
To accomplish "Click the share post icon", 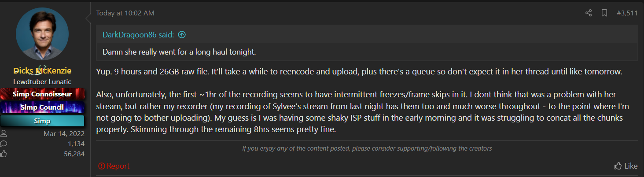I will pyautogui.click(x=589, y=13).
